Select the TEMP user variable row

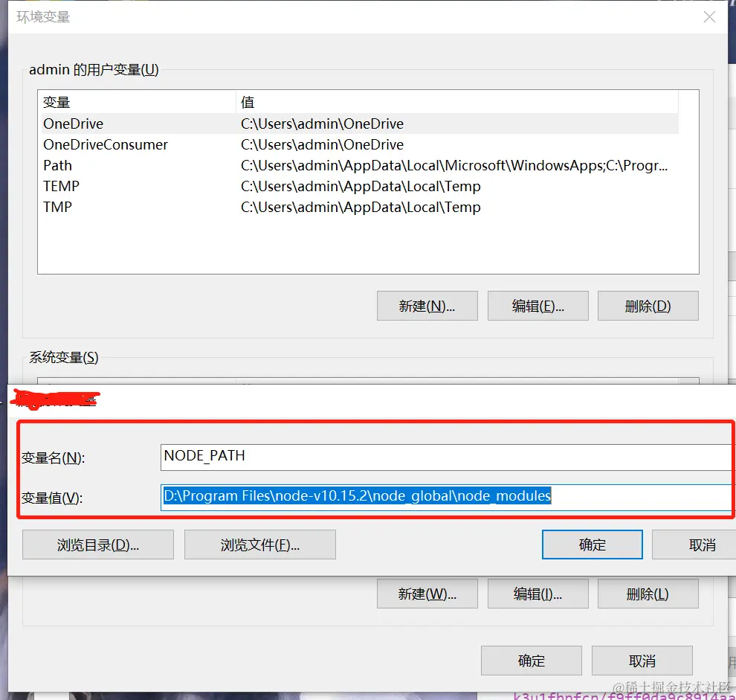pos(360,186)
